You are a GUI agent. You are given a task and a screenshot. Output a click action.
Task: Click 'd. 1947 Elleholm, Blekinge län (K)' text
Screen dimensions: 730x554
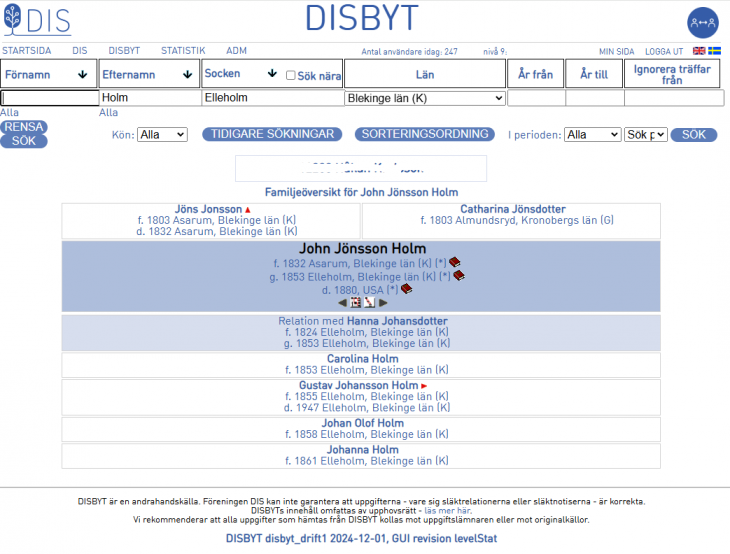pyautogui.click(x=367, y=408)
